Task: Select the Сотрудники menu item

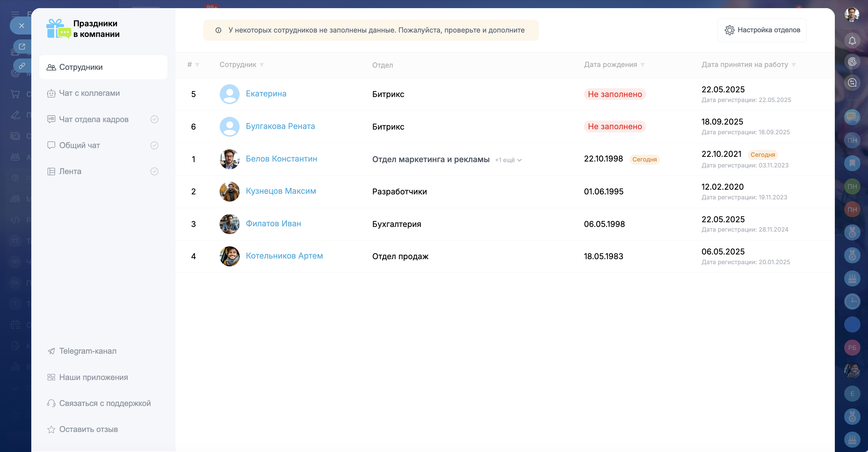Action: (81, 67)
